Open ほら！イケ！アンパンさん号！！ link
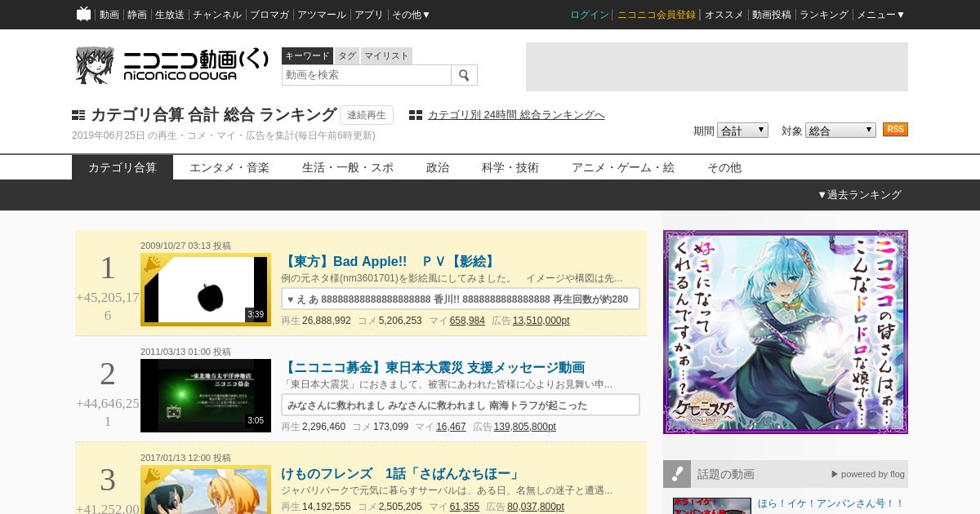 click(831, 503)
